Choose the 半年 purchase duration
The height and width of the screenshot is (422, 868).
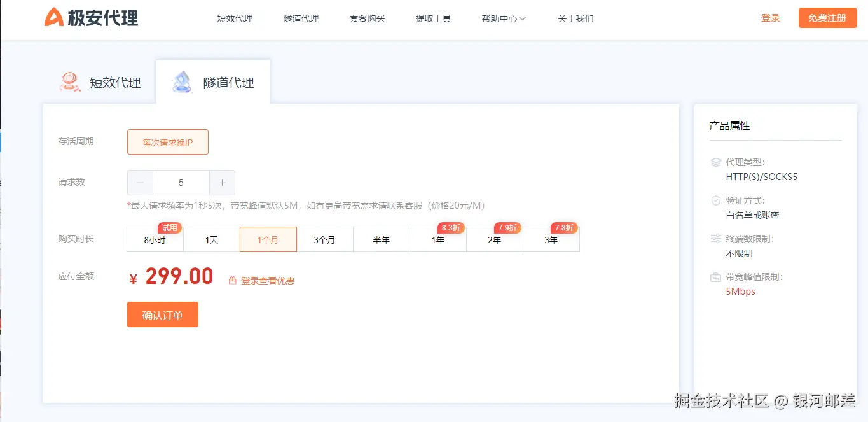[x=382, y=239]
